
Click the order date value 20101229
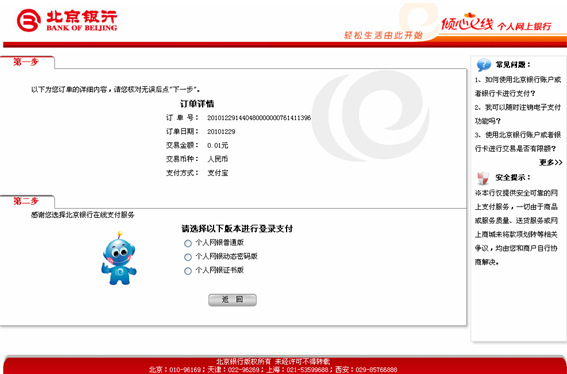221,132
